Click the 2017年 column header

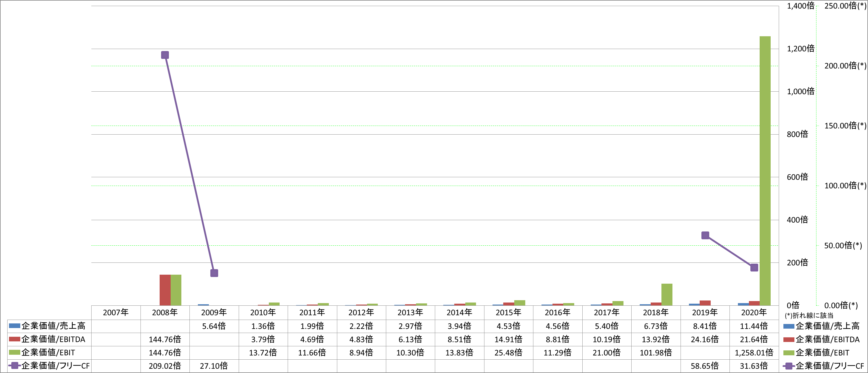click(x=607, y=313)
